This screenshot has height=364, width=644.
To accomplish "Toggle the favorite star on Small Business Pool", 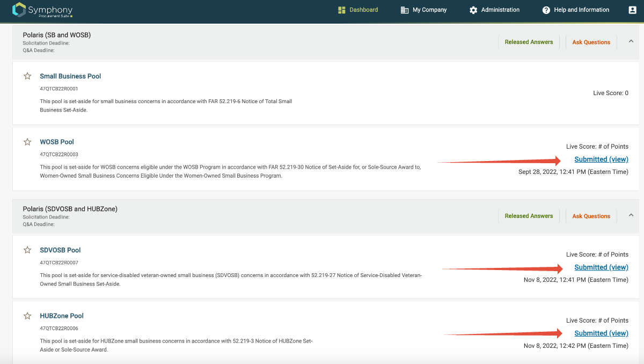I will pos(27,76).
